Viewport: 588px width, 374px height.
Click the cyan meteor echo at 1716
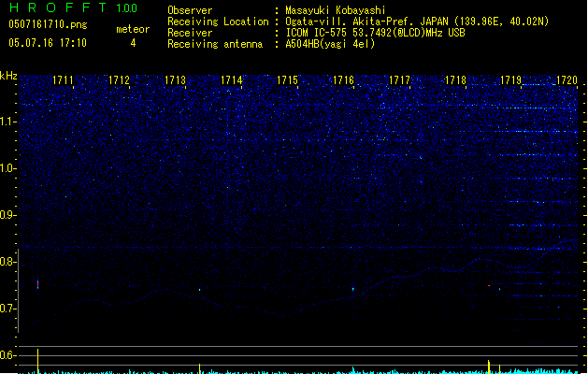[x=353, y=289]
